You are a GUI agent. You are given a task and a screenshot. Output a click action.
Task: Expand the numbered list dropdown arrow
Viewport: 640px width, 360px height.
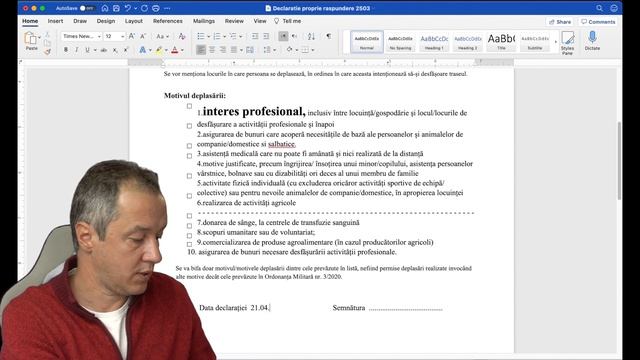point(224,37)
